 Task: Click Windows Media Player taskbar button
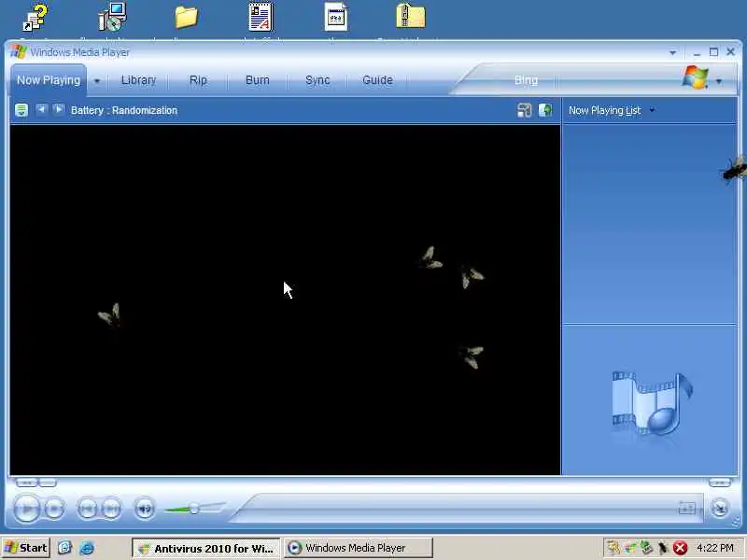tap(359, 549)
